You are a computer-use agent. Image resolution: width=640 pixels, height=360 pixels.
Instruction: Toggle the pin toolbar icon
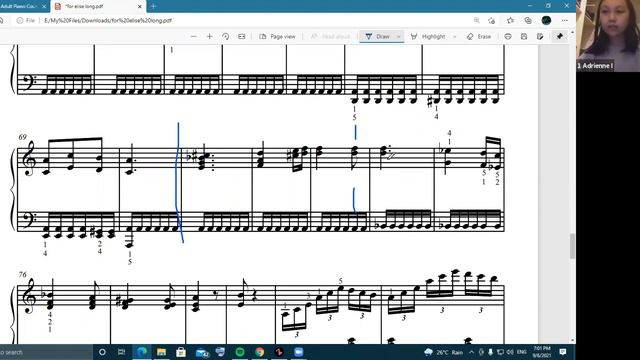tap(560, 36)
